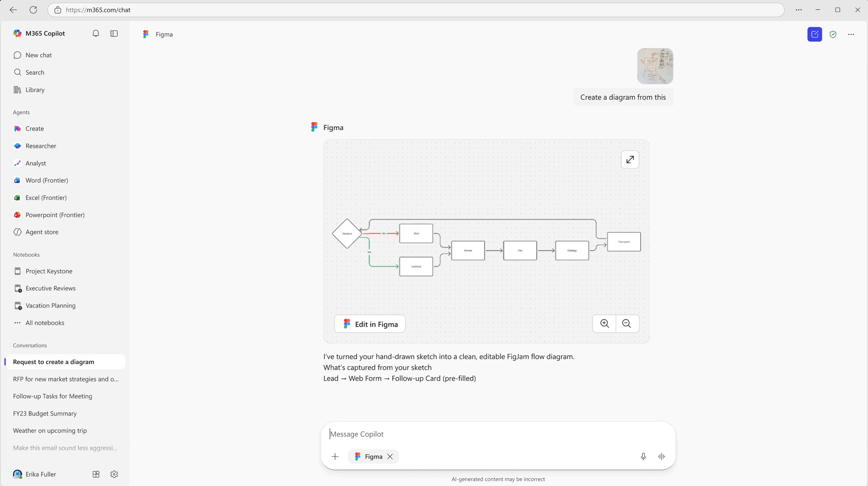Open the more options menu top right
The width and height of the screenshot is (868, 486).
(x=851, y=34)
